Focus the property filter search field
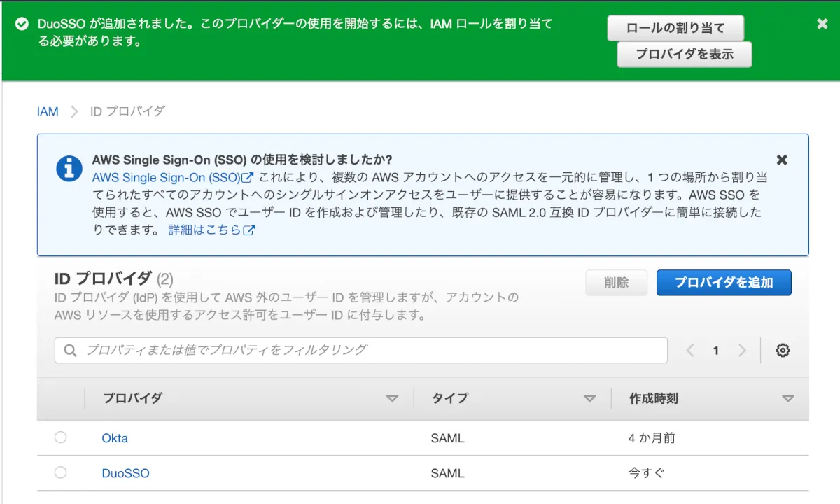The width and height of the screenshot is (840, 504). point(371,350)
